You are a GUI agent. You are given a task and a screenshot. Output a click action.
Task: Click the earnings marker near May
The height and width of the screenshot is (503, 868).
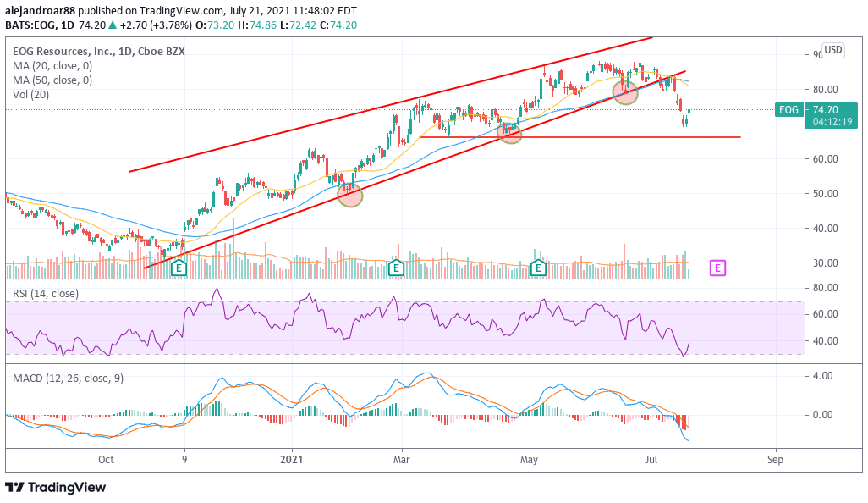[x=538, y=268]
